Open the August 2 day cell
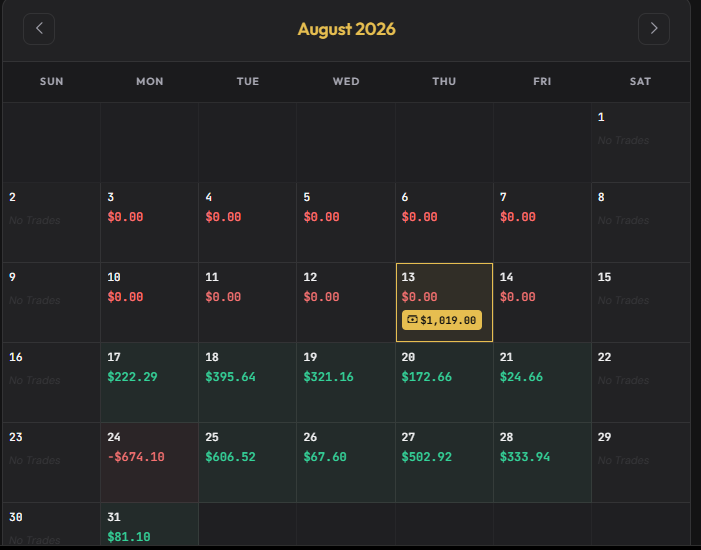 [51, 223]
